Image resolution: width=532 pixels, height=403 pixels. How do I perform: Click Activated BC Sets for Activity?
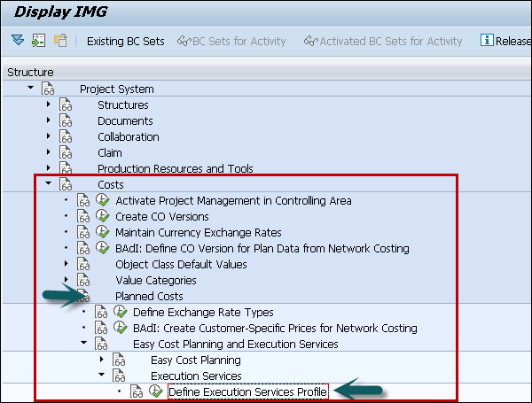pos(383,41)
